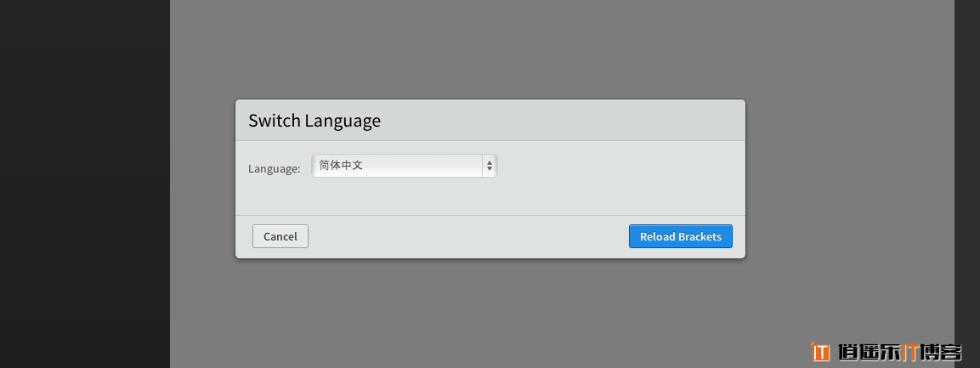The image size is (980, 368).
Task: Click the orange IT square logo icon
Action: coord(820,351)
